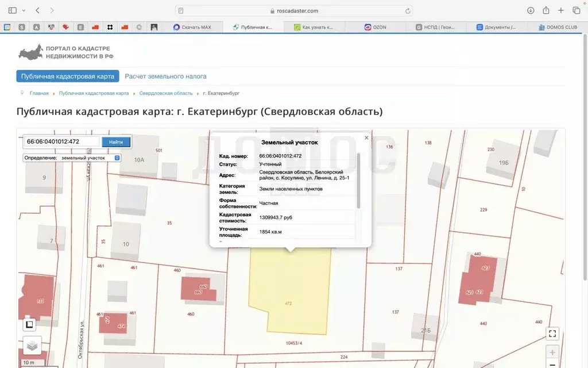588x368 pixels.
Task: Open the OZON browser tab
Action: point(377,26)
